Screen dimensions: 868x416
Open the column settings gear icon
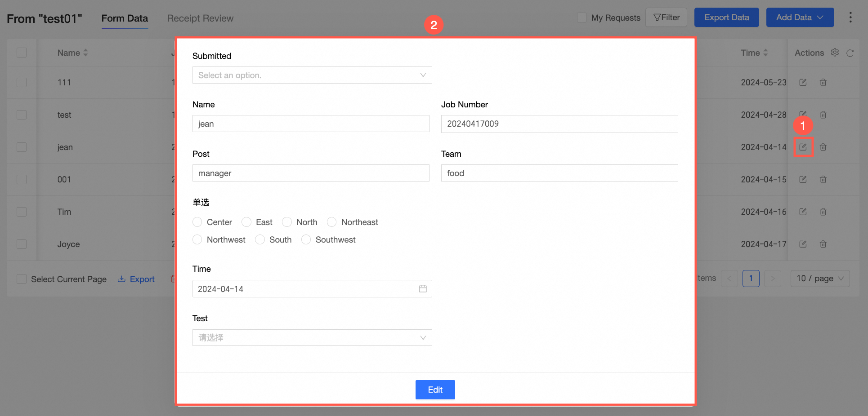835,53
